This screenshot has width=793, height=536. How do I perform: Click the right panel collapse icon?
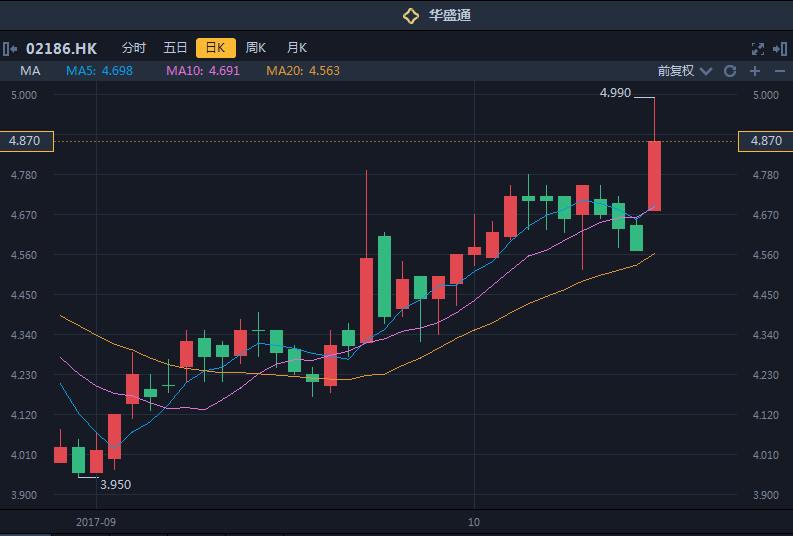pos(780,48)
